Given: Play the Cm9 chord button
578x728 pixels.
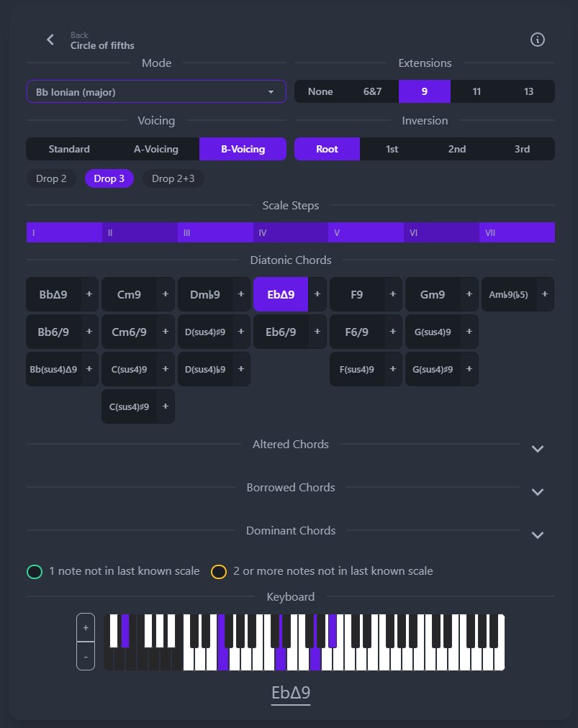Looking at the screenshot, I should click(129, 294).
